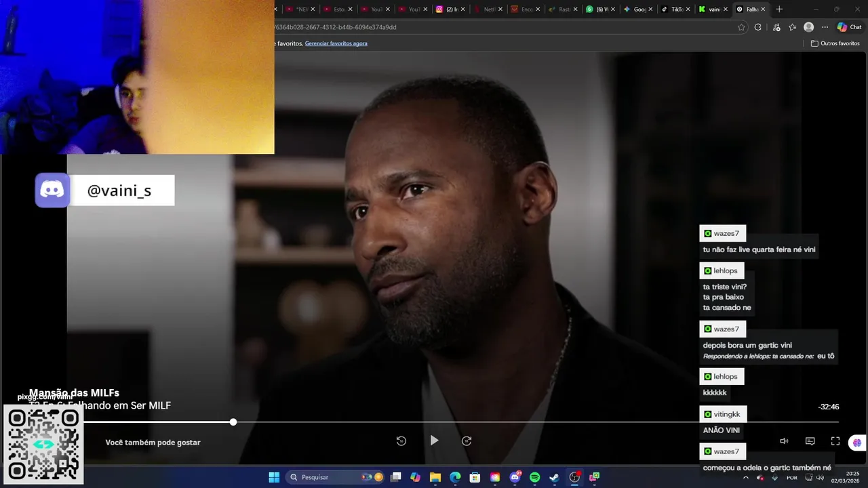Screen dimensions: 868x488
Task: Open the Copilot Chat button
Action: tap(849, 27)
